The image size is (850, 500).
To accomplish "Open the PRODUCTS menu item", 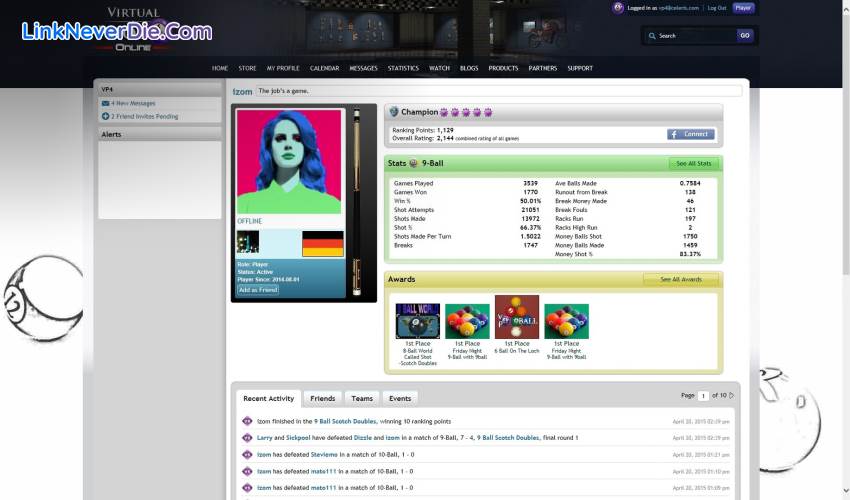I will click(503, 68).
